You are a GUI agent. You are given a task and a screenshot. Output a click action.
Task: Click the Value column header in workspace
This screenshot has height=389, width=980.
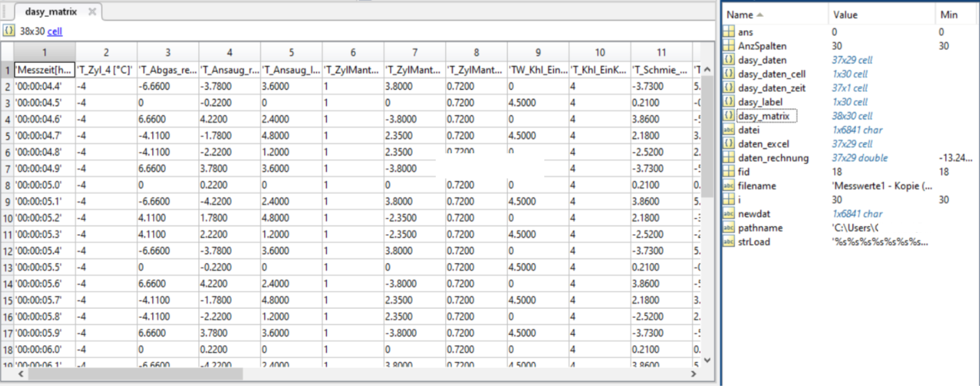pos(845,15)
